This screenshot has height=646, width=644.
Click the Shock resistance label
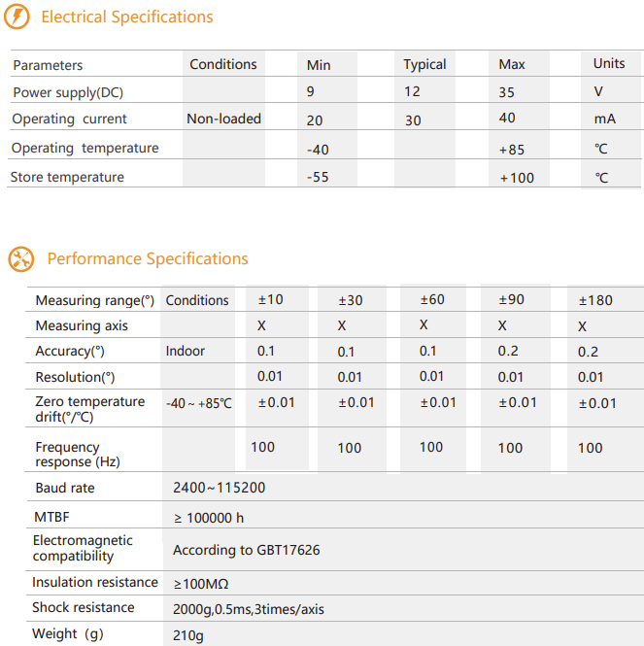click(x=84, y=607)
